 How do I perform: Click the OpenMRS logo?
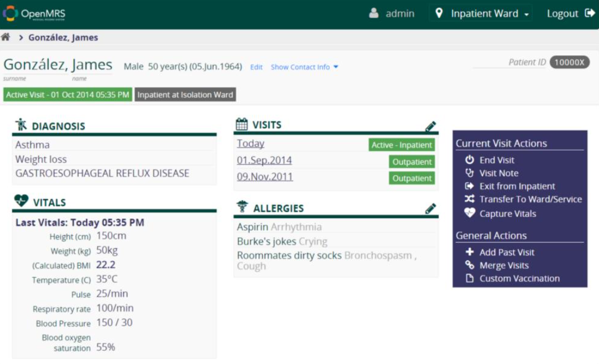tap(34, 14)
